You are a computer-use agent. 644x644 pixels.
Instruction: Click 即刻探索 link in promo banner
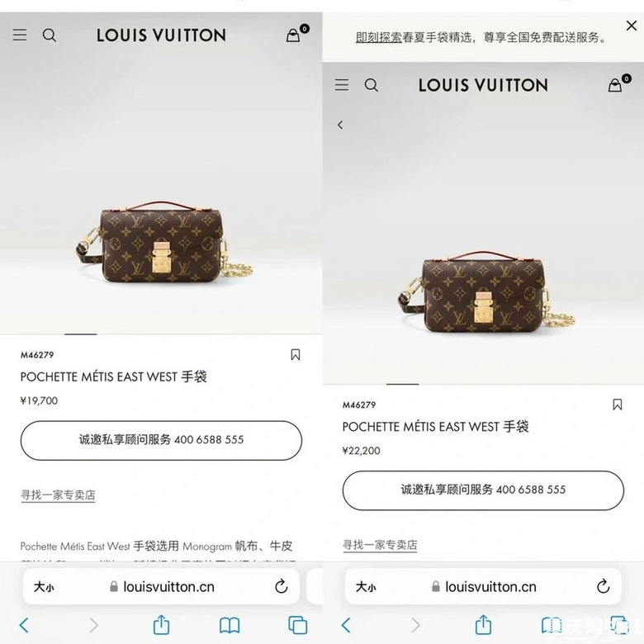pyautogui.click(x=378, y=38)
